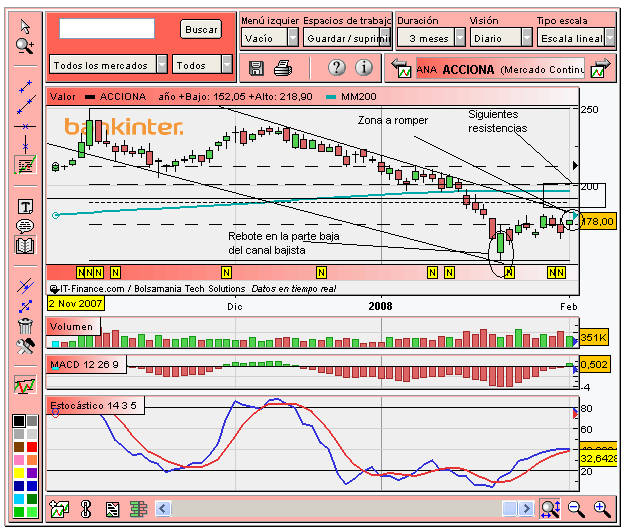The width and height of the screenshot is (631, 531).
Task: Select the arrow pointer tool
Action: (x=25, y=27)
